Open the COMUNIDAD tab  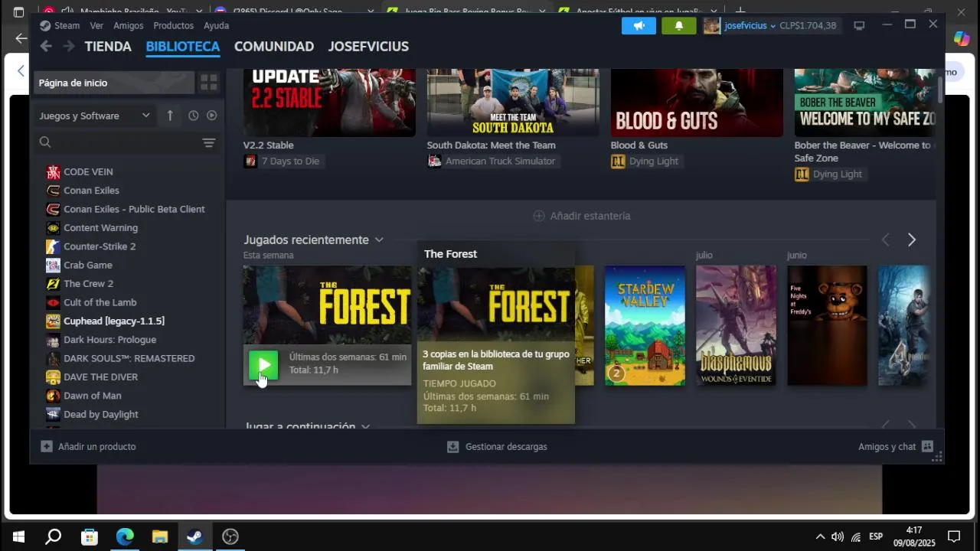coord(274,47)
